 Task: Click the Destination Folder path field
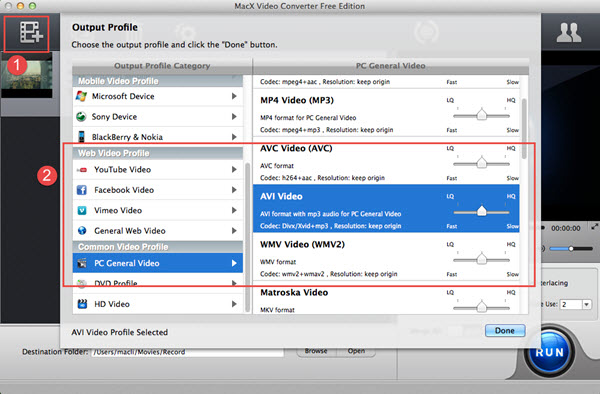[188, 352]
